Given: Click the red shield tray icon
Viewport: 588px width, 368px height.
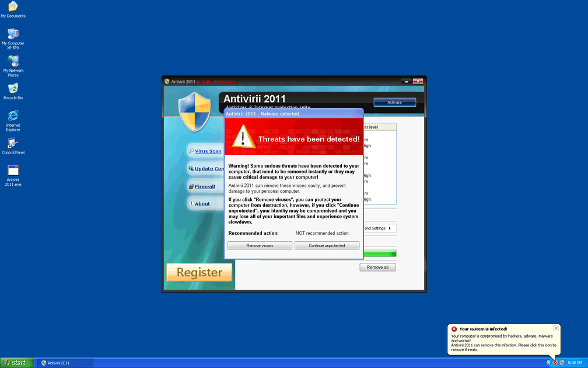Looking at the screenshot, I should coord(555,363).
